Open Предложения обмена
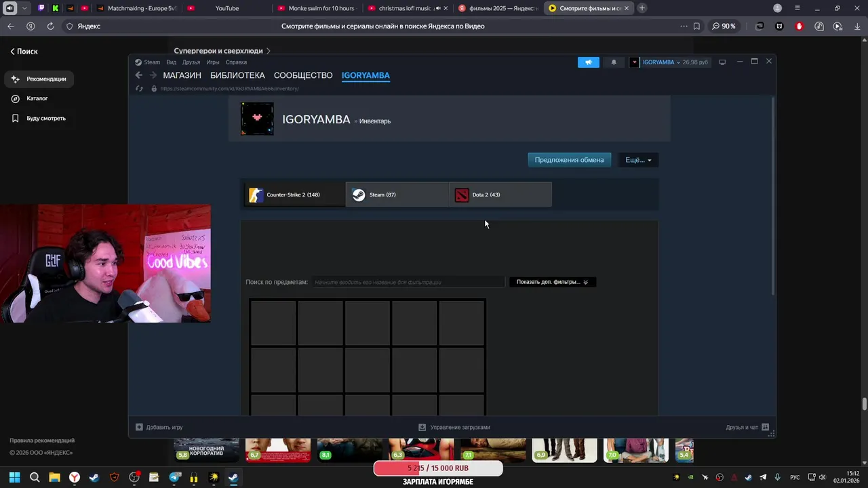 (x=569, y=160)
